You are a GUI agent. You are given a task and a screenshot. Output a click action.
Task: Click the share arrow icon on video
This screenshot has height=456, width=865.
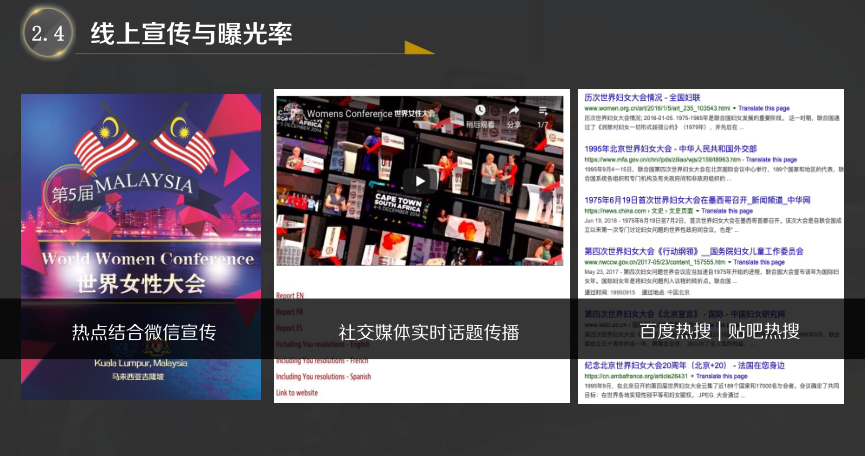point(514,111)
